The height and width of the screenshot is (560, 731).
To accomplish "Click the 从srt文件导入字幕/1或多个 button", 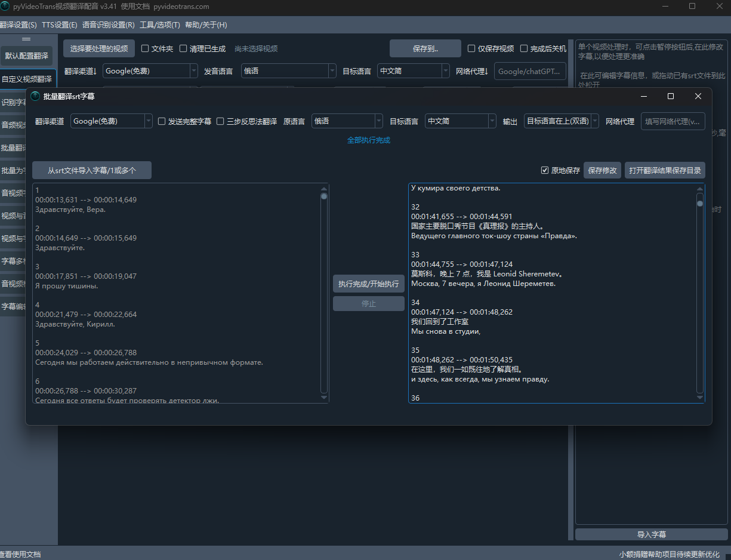I will click(x=92, y=170).
